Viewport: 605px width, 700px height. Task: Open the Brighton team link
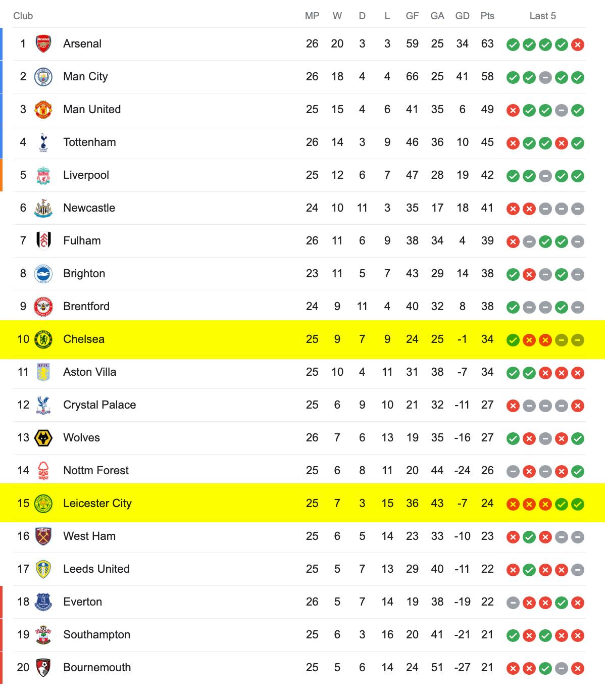point(84,273)
